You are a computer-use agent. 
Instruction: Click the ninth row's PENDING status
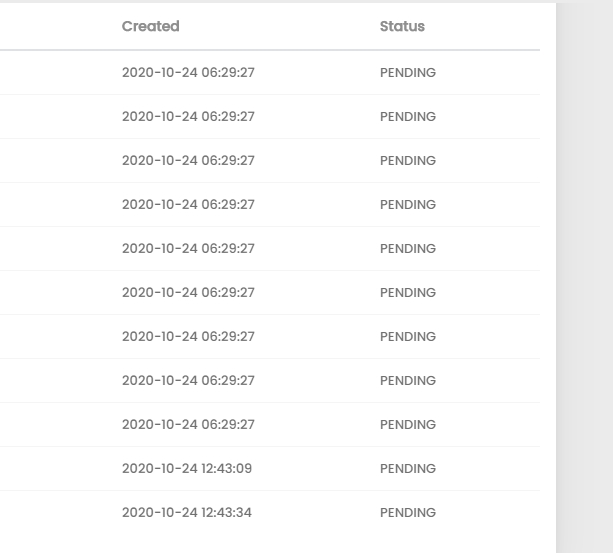(408, 424)
